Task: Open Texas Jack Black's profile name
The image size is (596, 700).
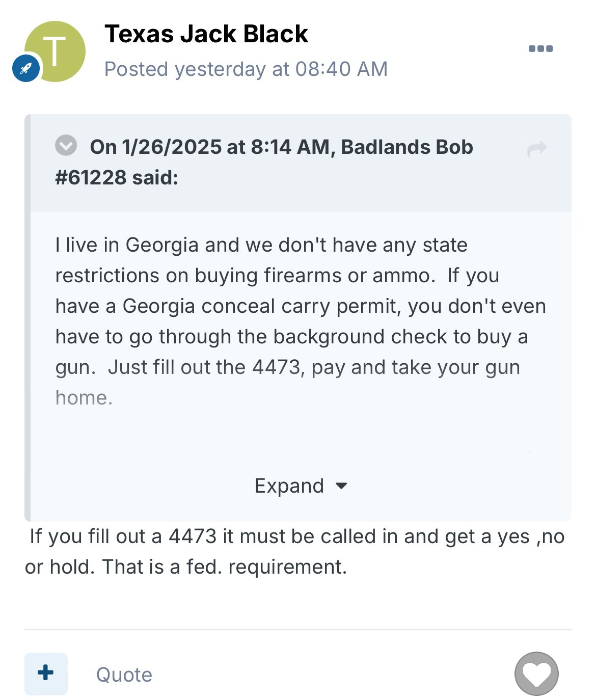Action: (x=206, y=34)
